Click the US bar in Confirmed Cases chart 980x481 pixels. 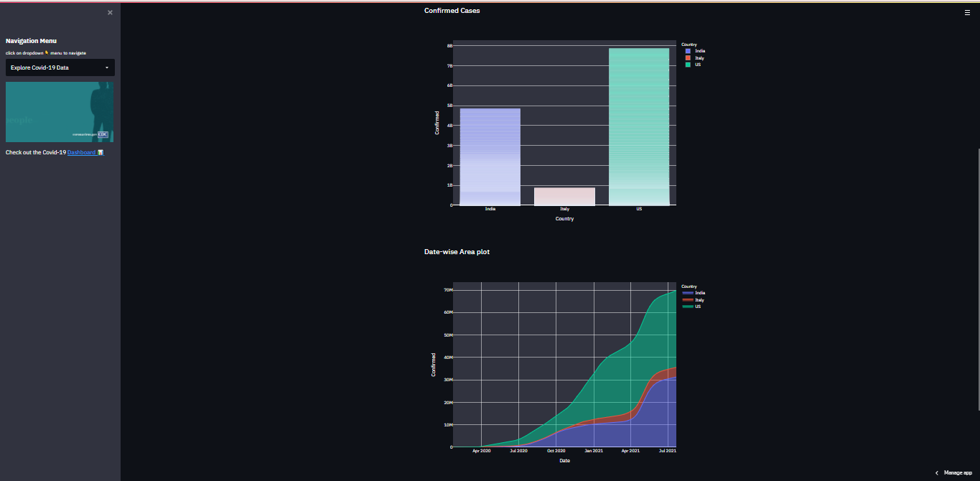(x=639, y=127)
